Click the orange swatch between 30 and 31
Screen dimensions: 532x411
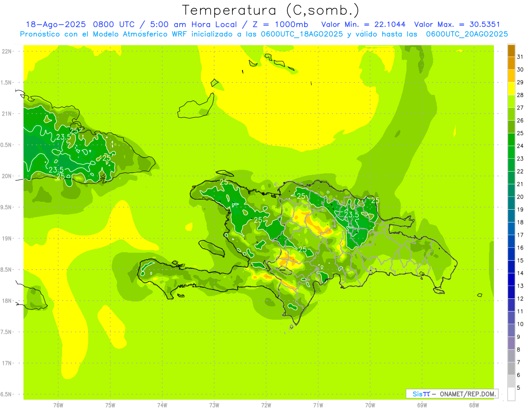click(511, 63)
